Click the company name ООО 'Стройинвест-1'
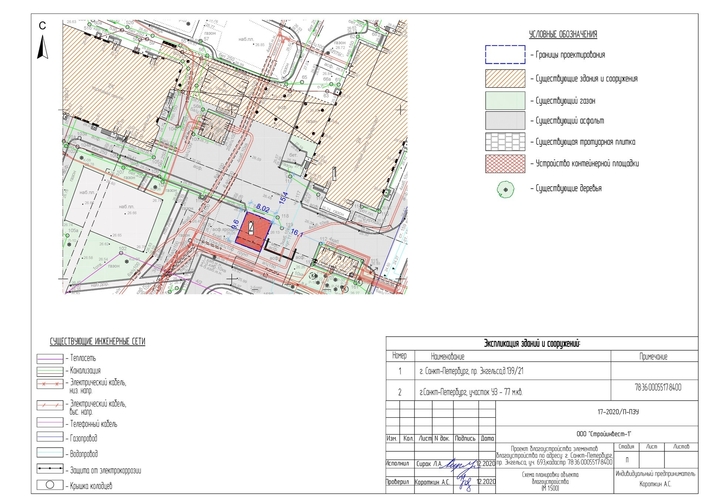This screenshot has width=710, height=502. (604, 434)
